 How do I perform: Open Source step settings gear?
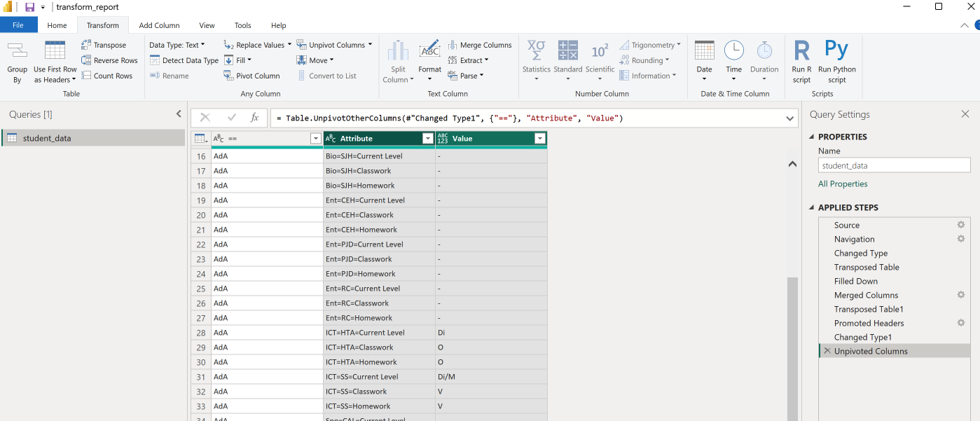click(x=961, y=225)
